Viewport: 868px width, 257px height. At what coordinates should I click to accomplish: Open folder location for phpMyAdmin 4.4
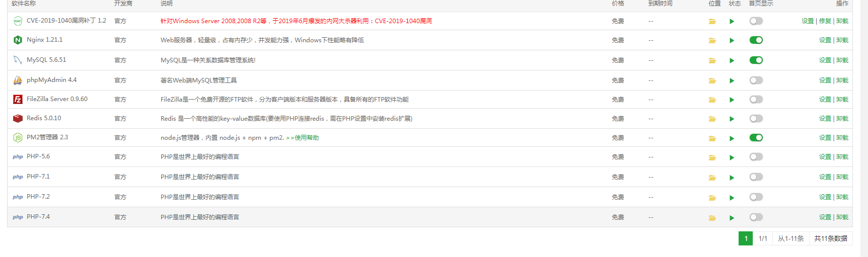pos(712,80)
